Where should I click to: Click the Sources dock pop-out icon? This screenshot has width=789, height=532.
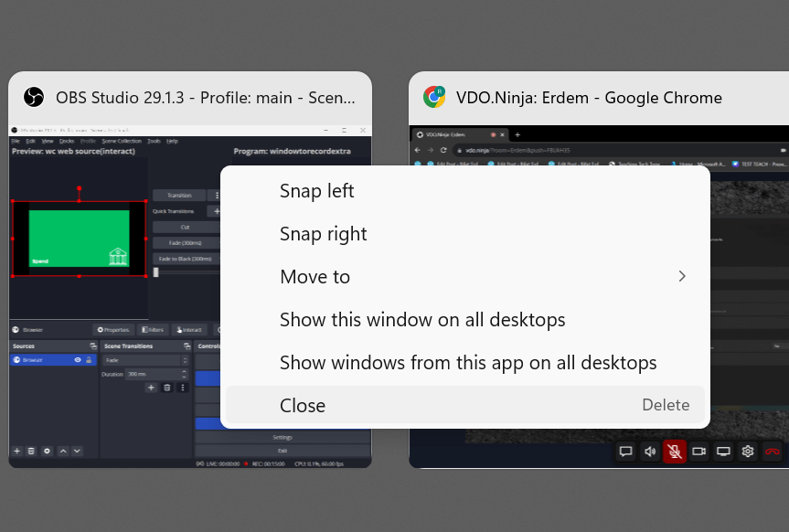93,346
